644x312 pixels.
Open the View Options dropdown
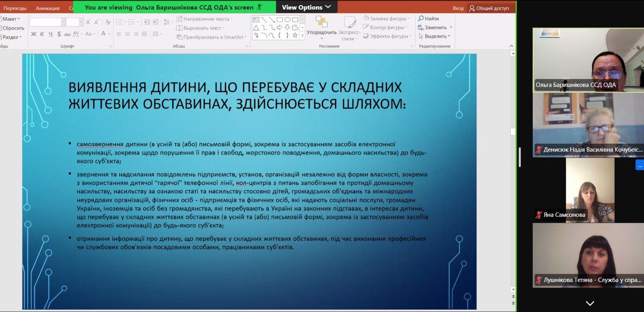coord(306,7)
